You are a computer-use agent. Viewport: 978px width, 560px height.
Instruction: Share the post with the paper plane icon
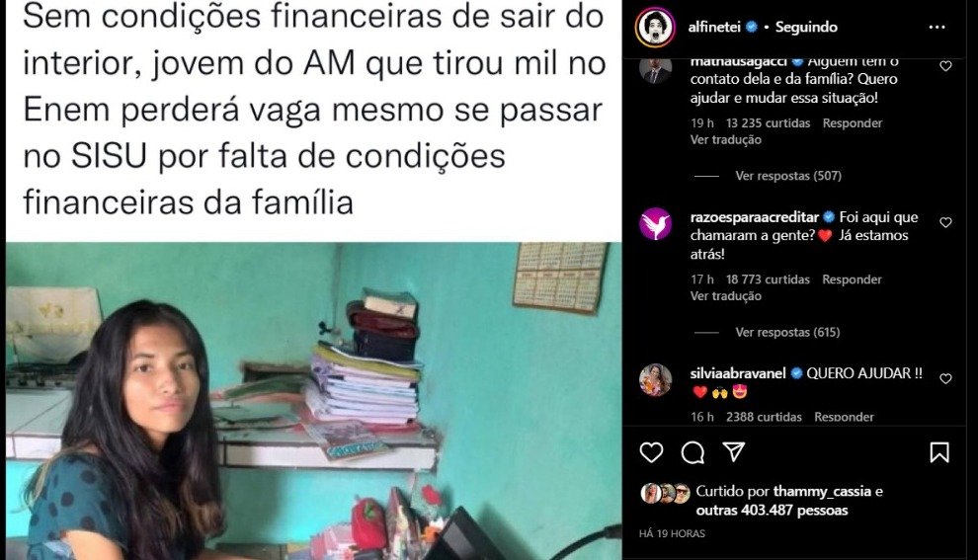[x=733, y=452]
